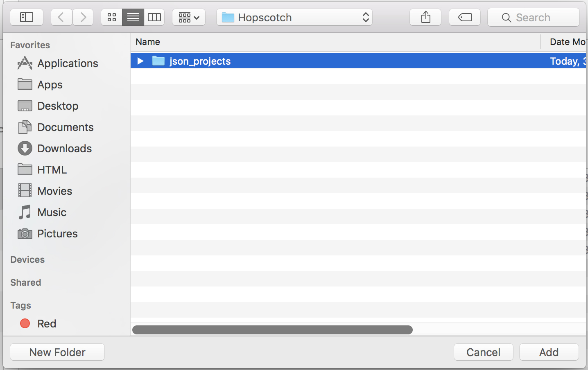Click the Edit Tags icon
This screenshot has width=588, height=370.
[x=465, y=17]
